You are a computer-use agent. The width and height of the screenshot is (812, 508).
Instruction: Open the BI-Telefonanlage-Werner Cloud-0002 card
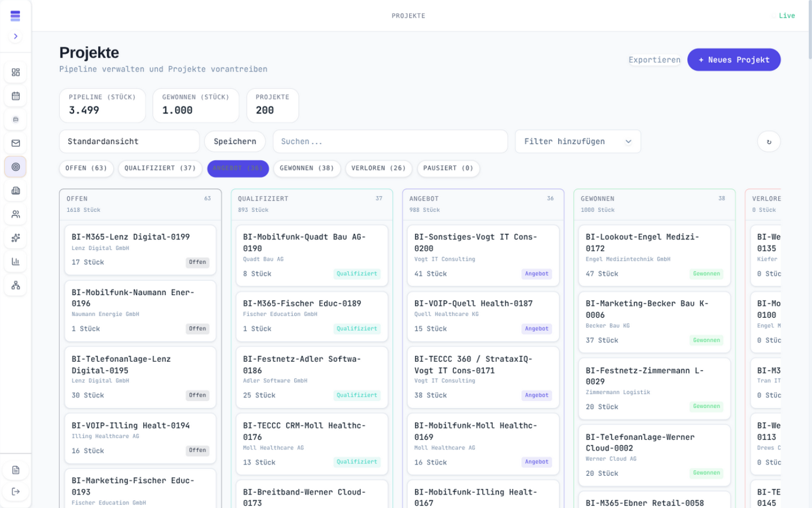(655, 456)
